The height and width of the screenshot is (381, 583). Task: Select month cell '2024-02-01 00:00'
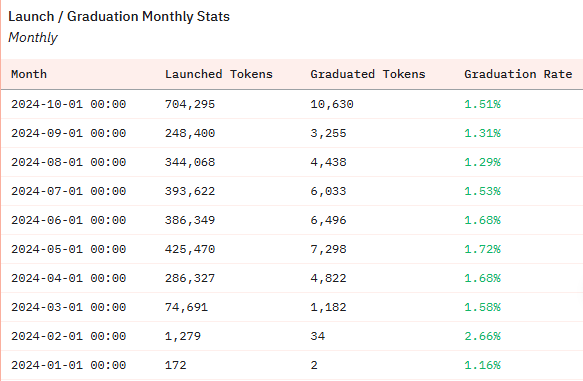pos(69,336)
